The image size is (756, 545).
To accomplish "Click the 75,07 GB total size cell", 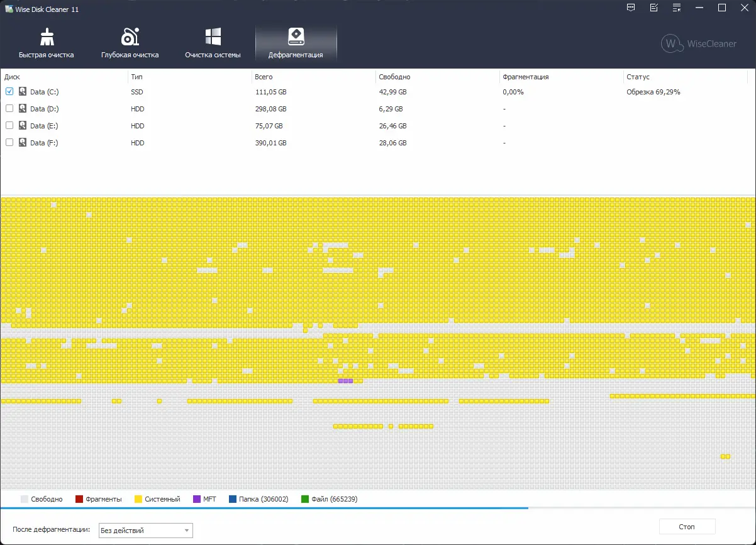I will (x=269, y=126).
